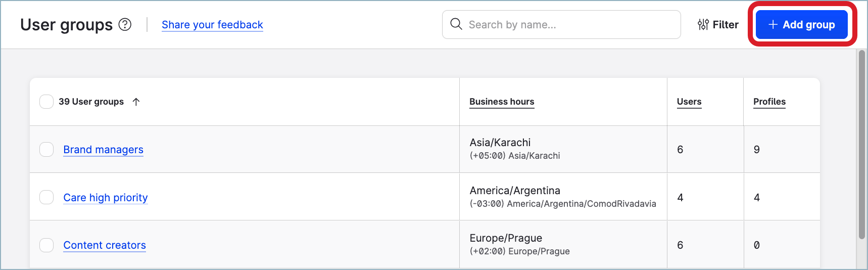Sort by Users column header
Screen dimensions: 868x270
689,102
